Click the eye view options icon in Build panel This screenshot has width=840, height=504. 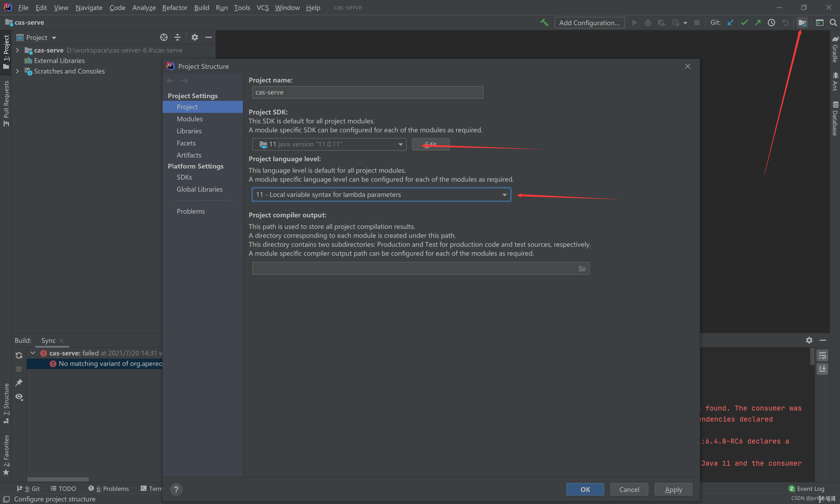click(19, 397)
